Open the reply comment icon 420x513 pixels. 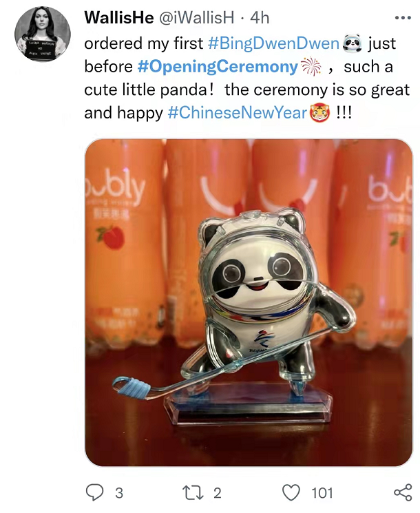(94, 492)
